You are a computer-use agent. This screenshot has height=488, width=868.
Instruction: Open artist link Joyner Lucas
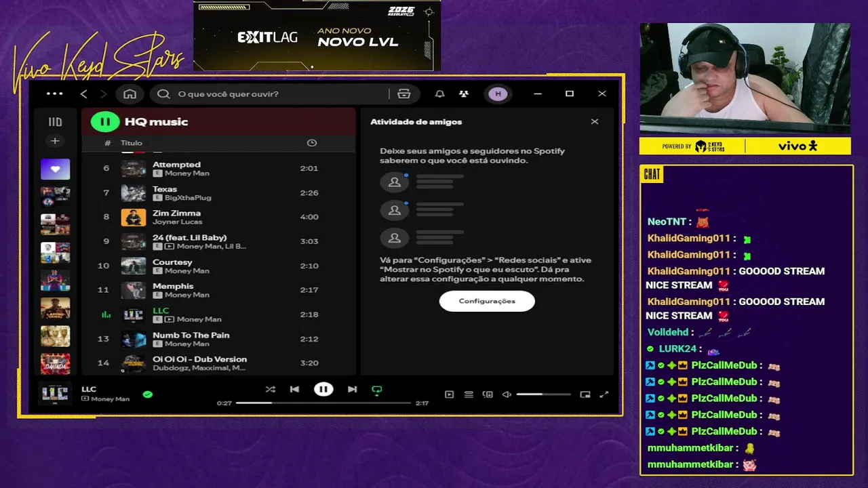point(177,222)
